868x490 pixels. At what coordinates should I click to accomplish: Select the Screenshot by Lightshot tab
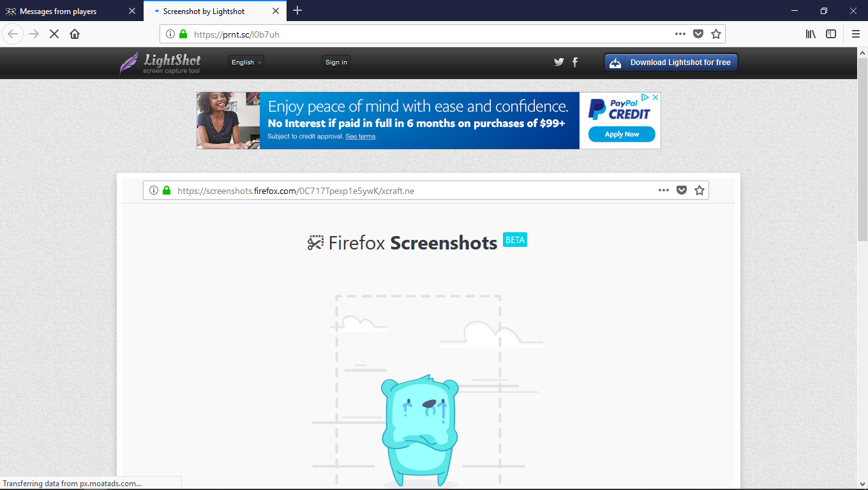[215, 11]
